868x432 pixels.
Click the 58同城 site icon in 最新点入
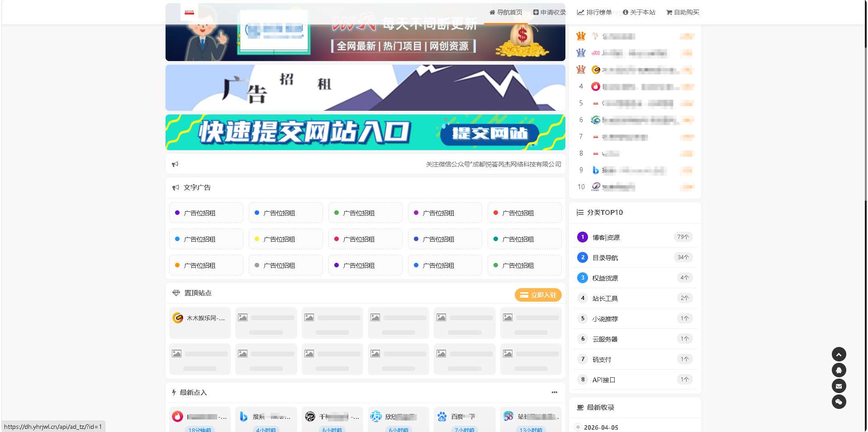[x=508, y=416]
